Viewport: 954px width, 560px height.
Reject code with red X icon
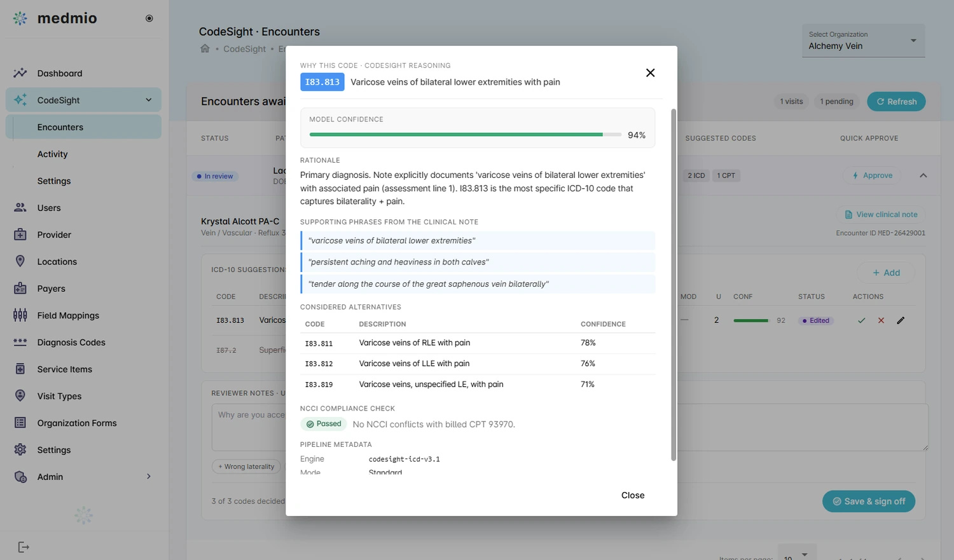[x=881, y=321]
